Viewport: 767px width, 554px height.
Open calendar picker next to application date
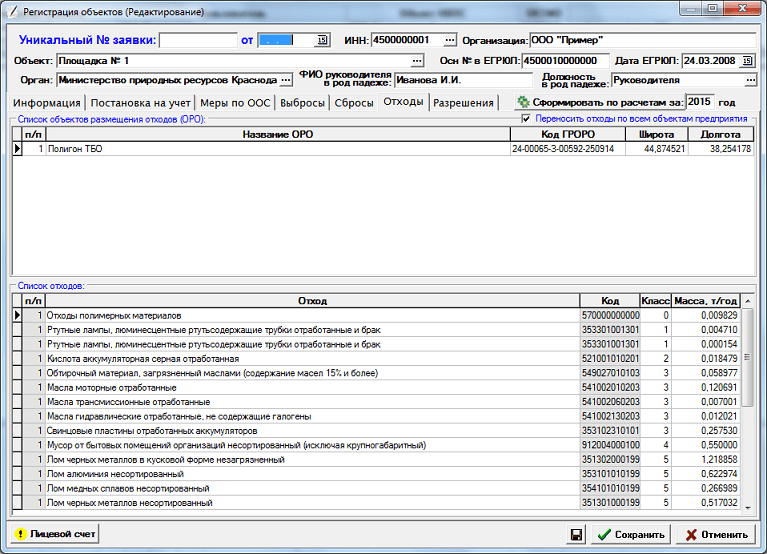(322, 40)
